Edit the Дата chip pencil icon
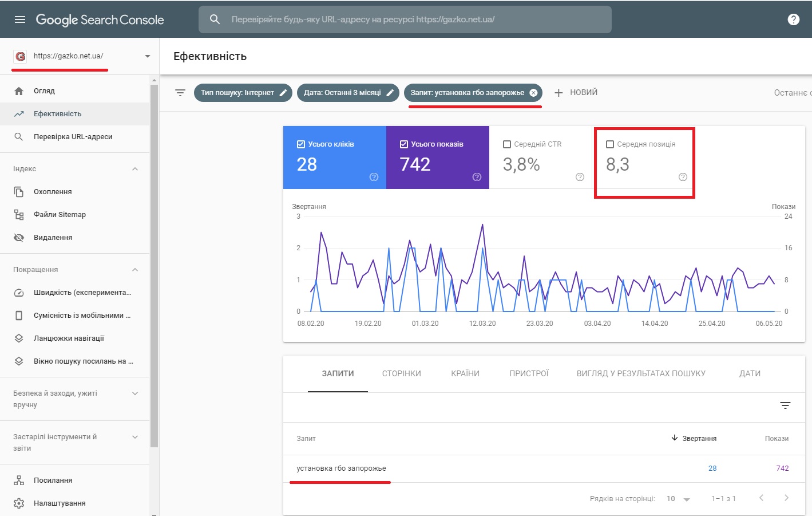 (x=390, y=93)
